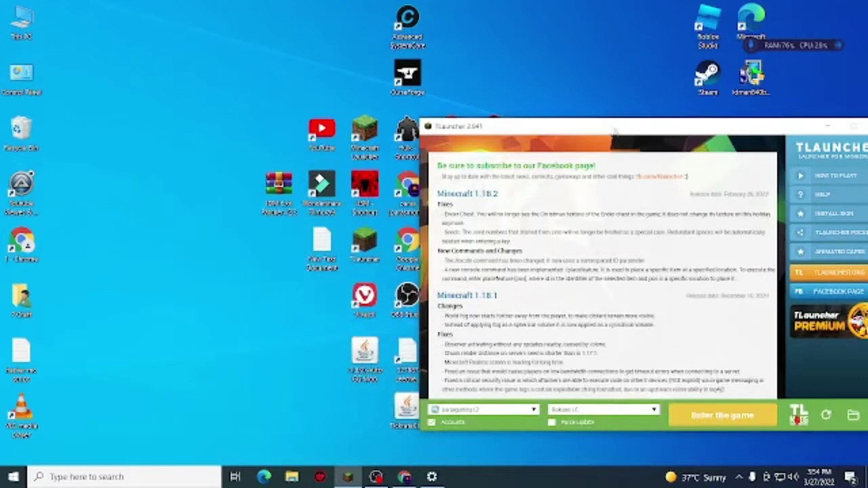Select the white text document desktop icon beside WinRAR
868x488 pixels.
pos(321,249)
